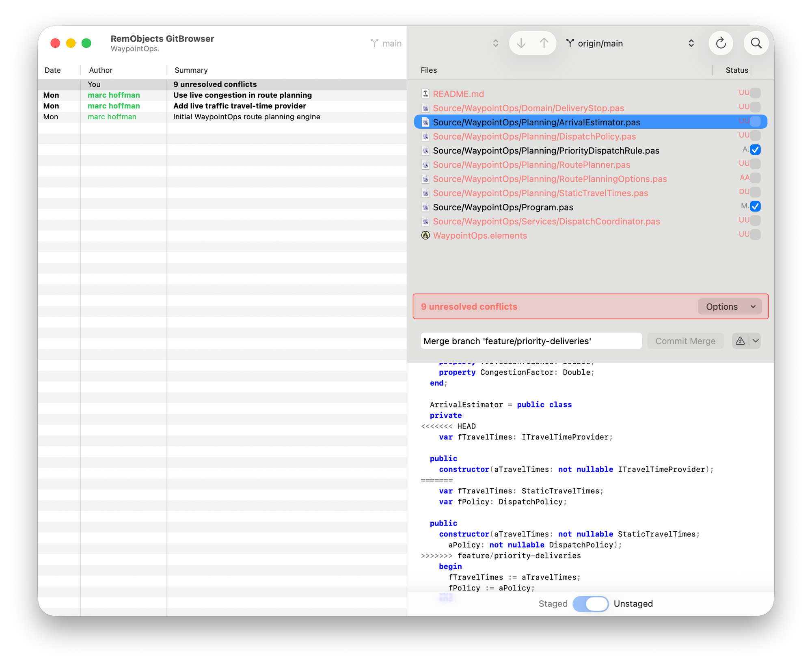
Task: Click the DeliveryStop.pas file icon
Action: [425, 108]
